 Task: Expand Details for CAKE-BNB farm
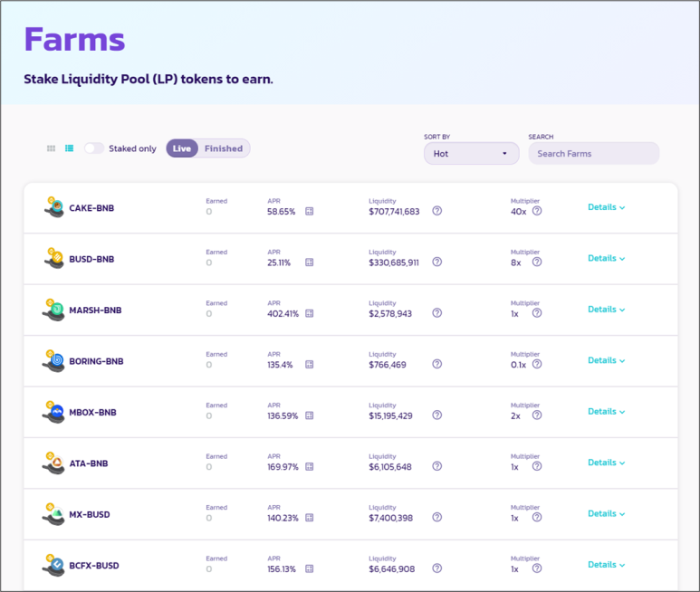coord(606,207)
